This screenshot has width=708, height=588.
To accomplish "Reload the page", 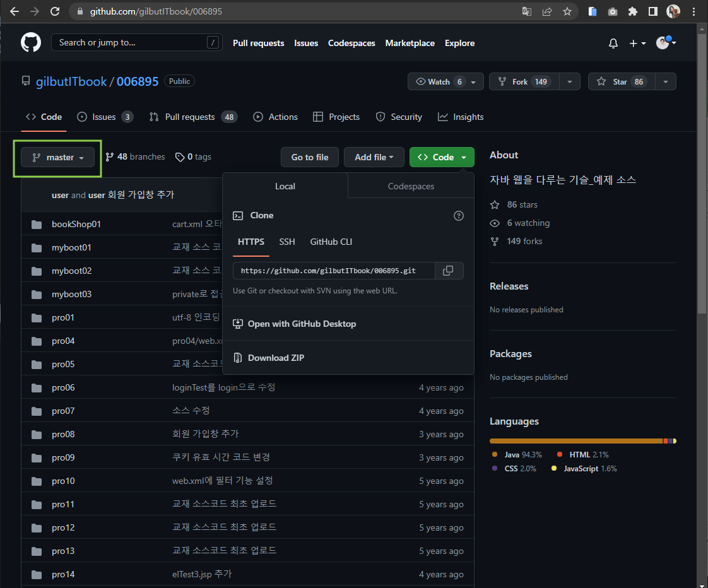I will [x=55, y=11].
